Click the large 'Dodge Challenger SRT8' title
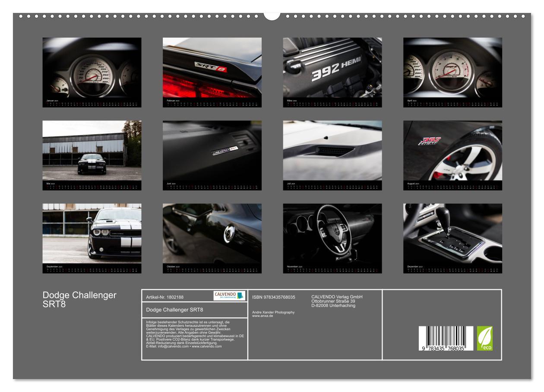This screenshot has width=544, height=392. point(79,299)
